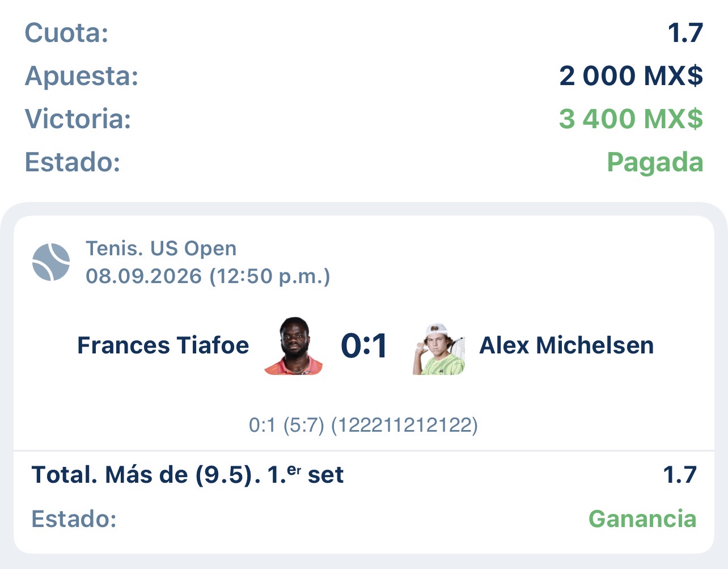Click the match date 08.09.2026
728x569 pixels.
[144, 276]
